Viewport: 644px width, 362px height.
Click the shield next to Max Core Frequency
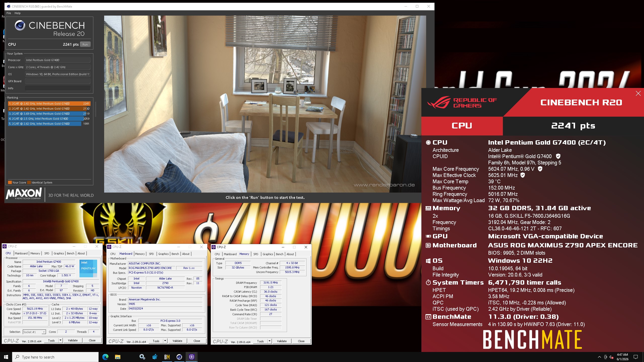pyautogui.click(x=540, y=169)
